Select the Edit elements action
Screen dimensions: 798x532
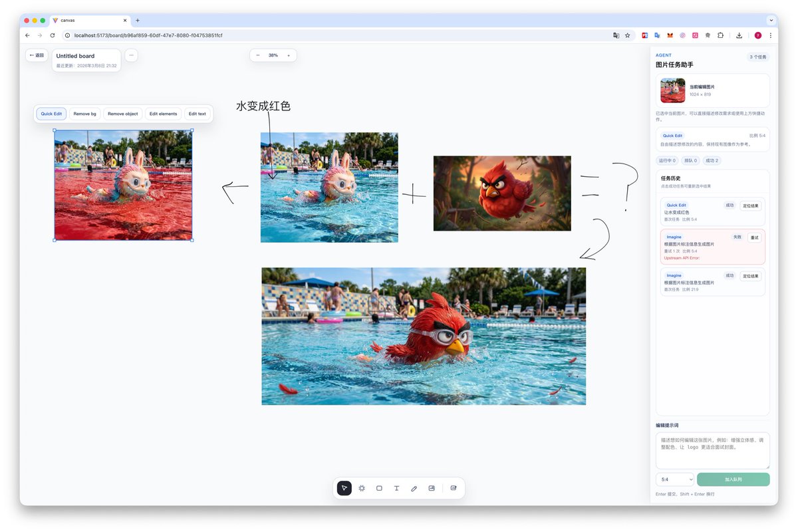tap(163, 114)
